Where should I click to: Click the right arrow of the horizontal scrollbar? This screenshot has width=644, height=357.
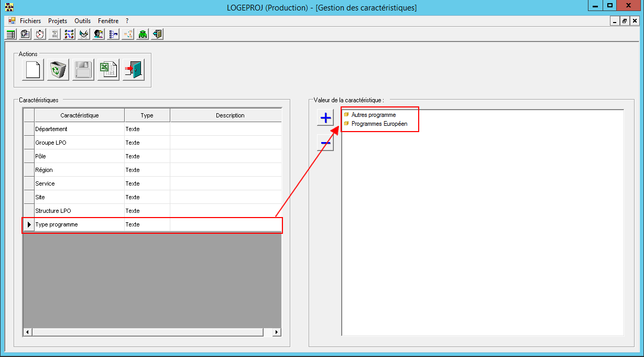tap(276, 332)
